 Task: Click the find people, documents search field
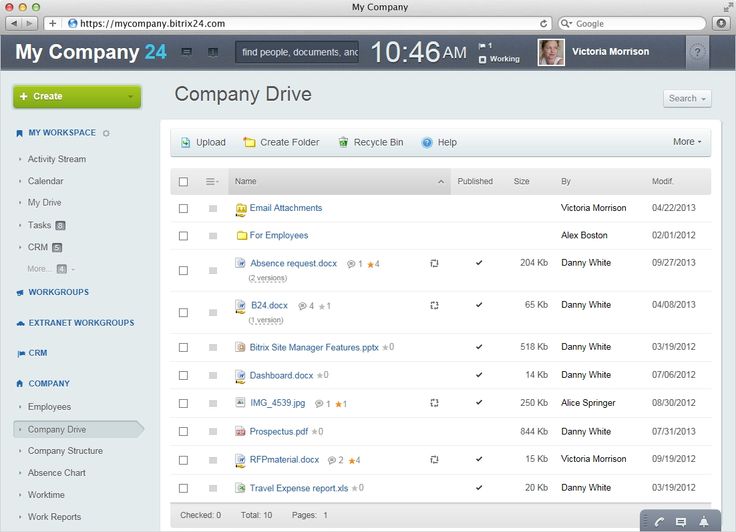[297, 52]
